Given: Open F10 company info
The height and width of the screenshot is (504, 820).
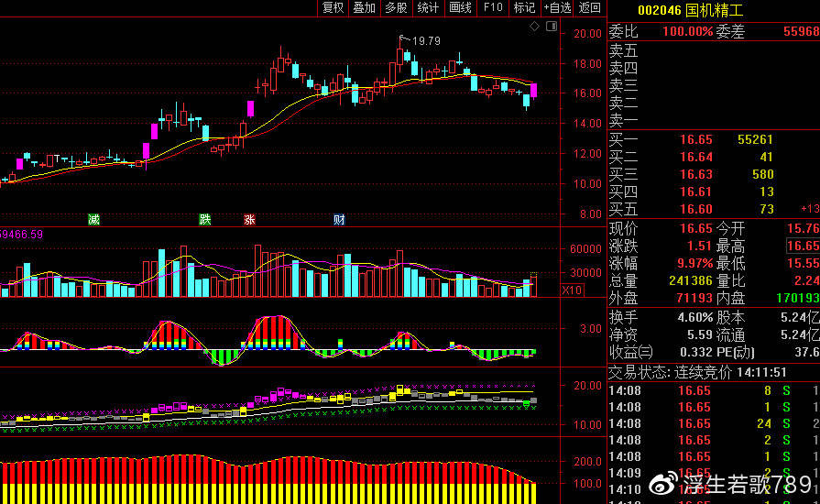Looking at the screenshot, I should (x=493, y=8).
